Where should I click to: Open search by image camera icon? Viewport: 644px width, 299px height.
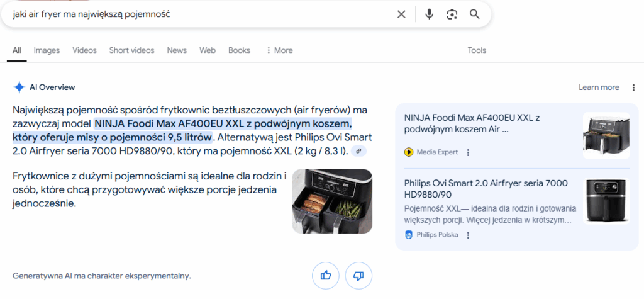[x=452, y=14]
